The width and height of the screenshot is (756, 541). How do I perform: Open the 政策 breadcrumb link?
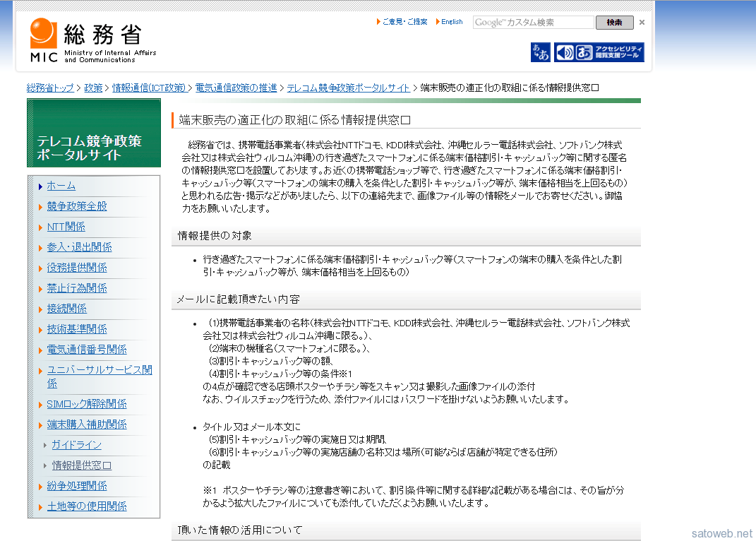[93, 88]
